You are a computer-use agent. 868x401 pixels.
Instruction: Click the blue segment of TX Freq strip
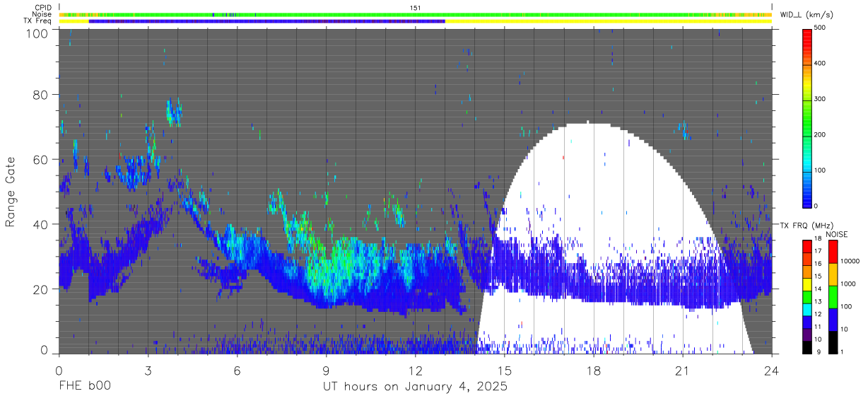pyautogui.click(x=267, y=21)
